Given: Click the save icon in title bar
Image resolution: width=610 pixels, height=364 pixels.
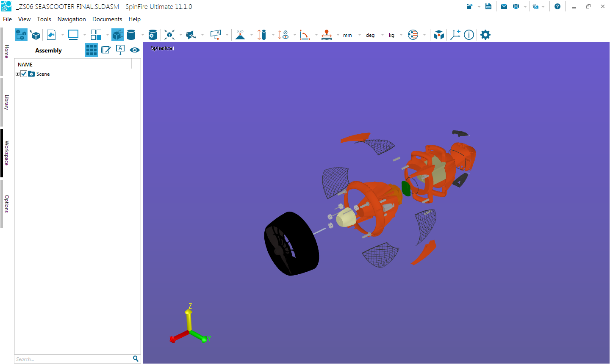Looking at the screenshot, I should [488, 6].
